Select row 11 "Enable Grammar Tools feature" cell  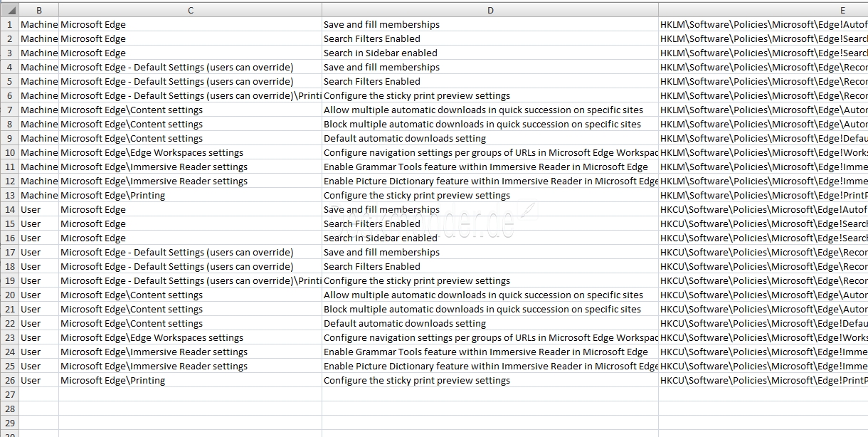[490, 167]
